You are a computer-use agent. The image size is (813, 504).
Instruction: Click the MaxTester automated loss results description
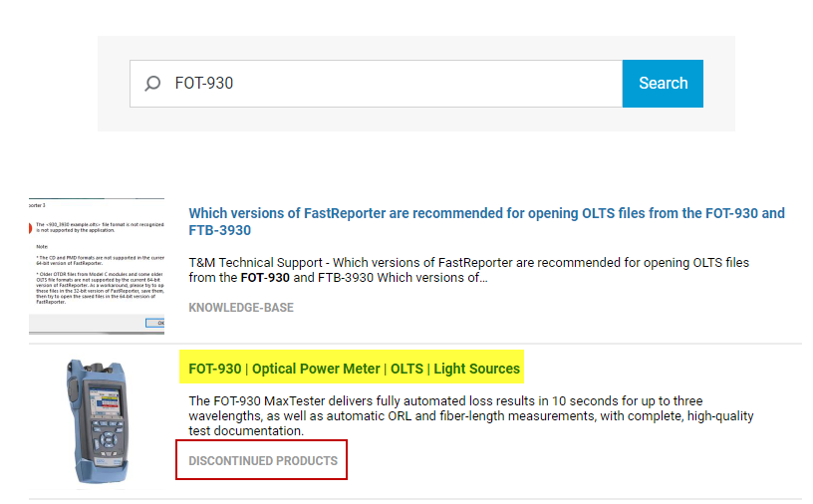pyautogui.click(x=471, y=416)
